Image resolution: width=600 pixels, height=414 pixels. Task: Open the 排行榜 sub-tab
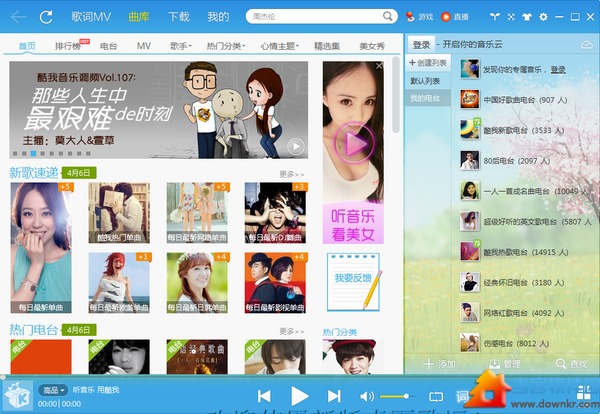click(68, 46)
